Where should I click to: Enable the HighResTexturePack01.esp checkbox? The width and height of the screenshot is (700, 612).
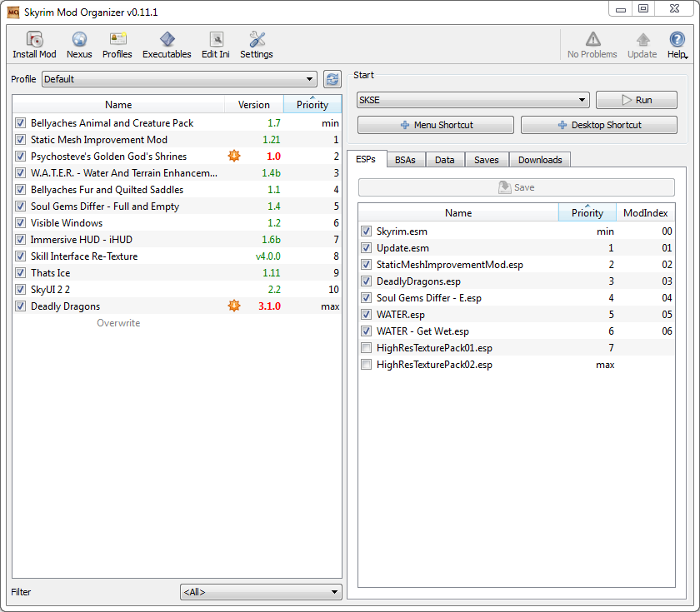(x=366, y=347)
